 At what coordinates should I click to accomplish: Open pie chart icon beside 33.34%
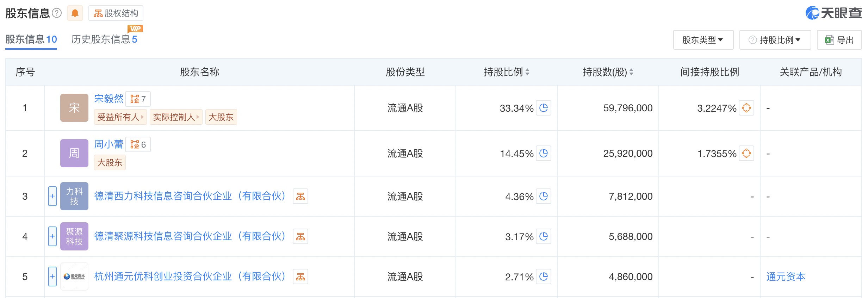[x=544, y=108]
